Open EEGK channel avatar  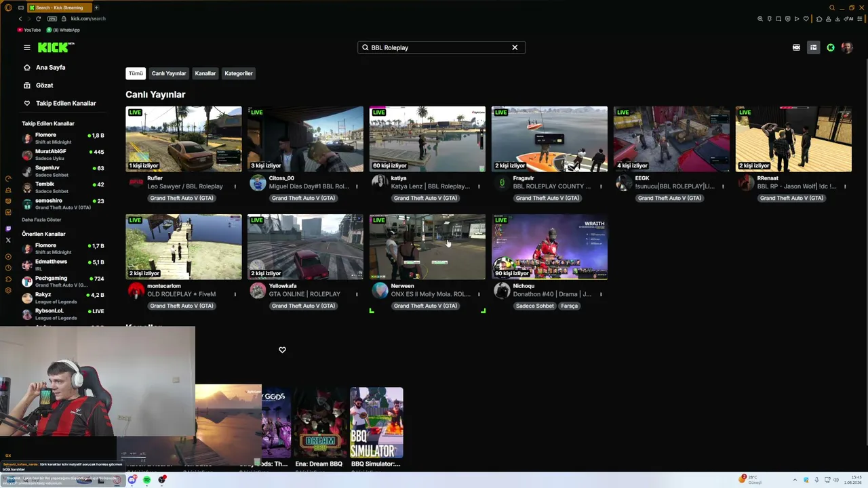[x=624, y=182]
